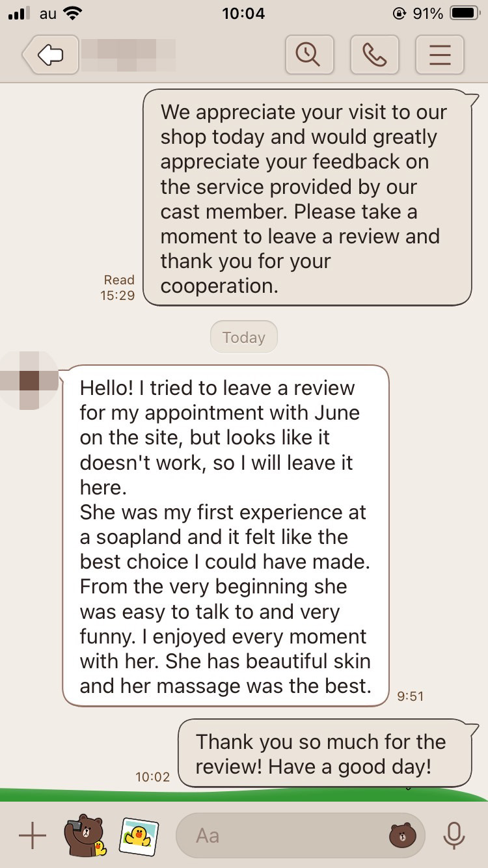Tap the back arrow button
488x868 pixels.
click(x=49, y=55)
